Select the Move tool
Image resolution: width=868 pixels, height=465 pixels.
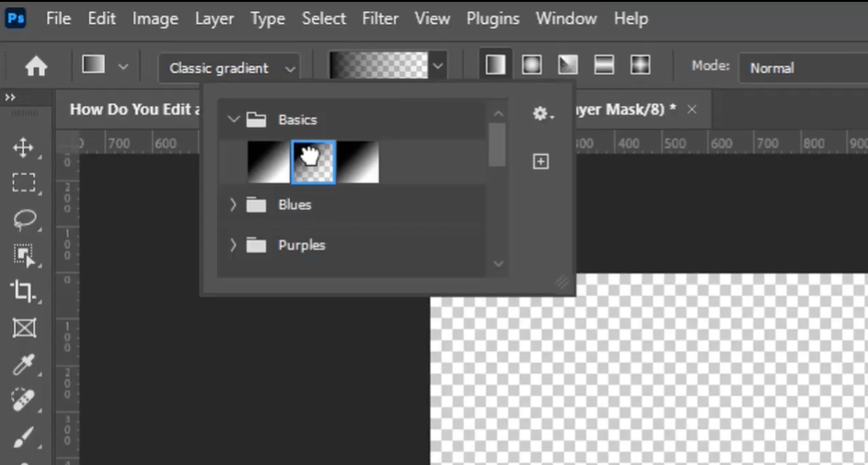[x=23, y=148]
